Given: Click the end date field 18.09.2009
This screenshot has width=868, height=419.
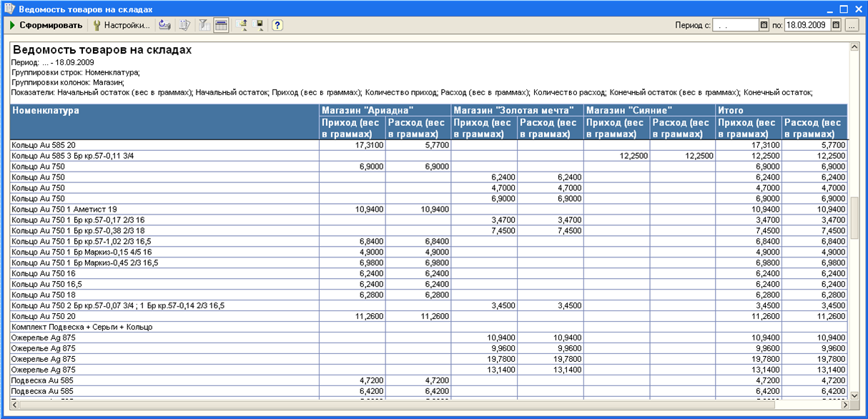Looking at the screenshot, I should (807, 25).
